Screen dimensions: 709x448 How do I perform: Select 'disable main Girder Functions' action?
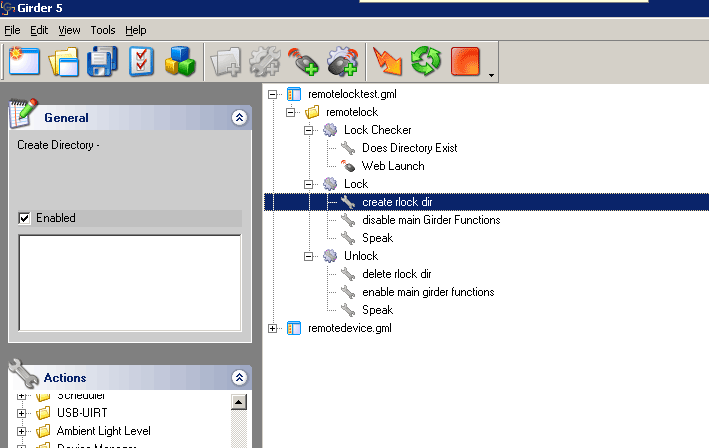(x=431, y=220)
